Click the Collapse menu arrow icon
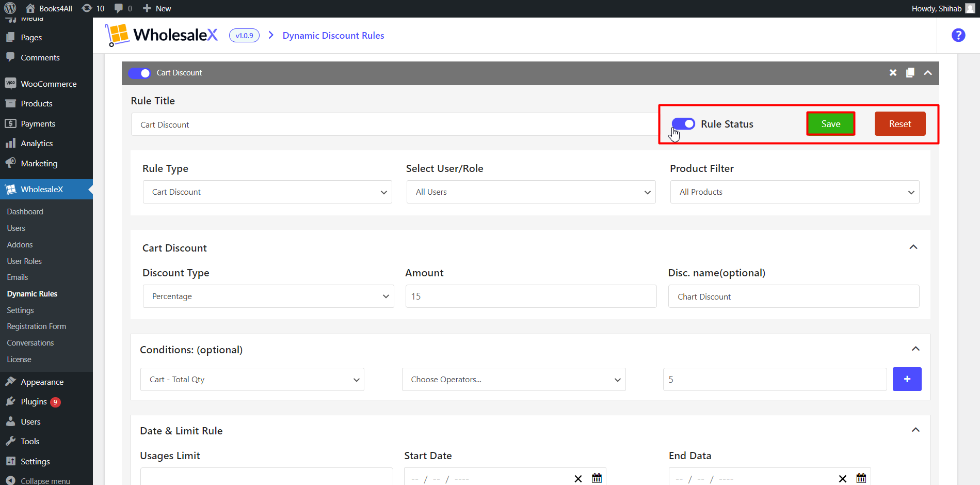 [x=10, y=480]
